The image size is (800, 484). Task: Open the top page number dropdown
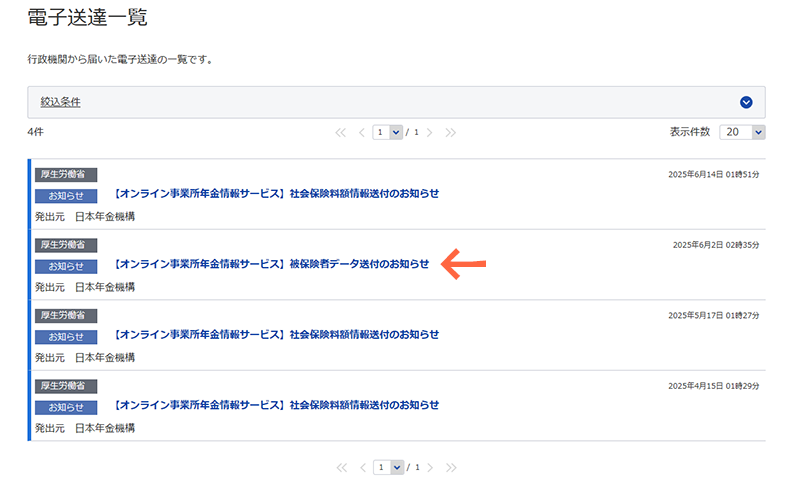click(x=388, y=132)
